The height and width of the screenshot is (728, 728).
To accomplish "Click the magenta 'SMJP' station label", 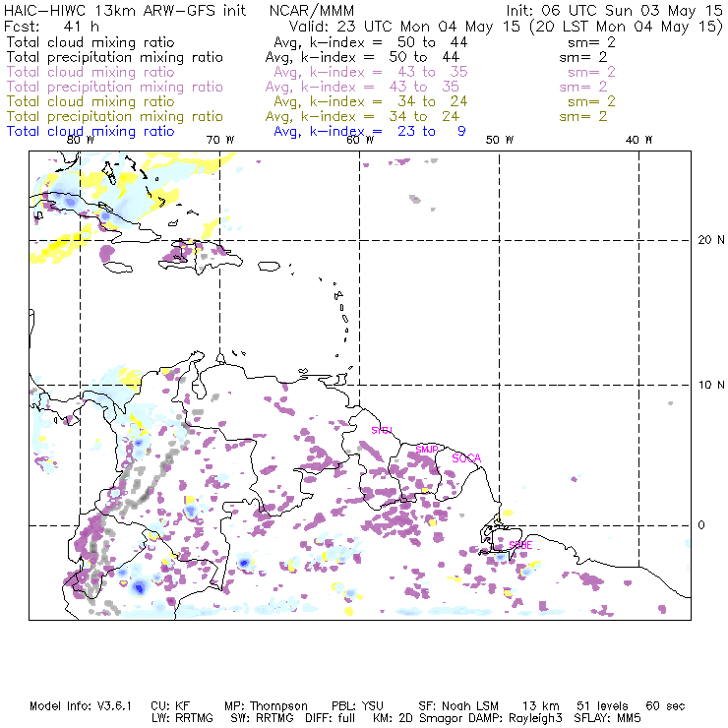I will click(427, 450).
